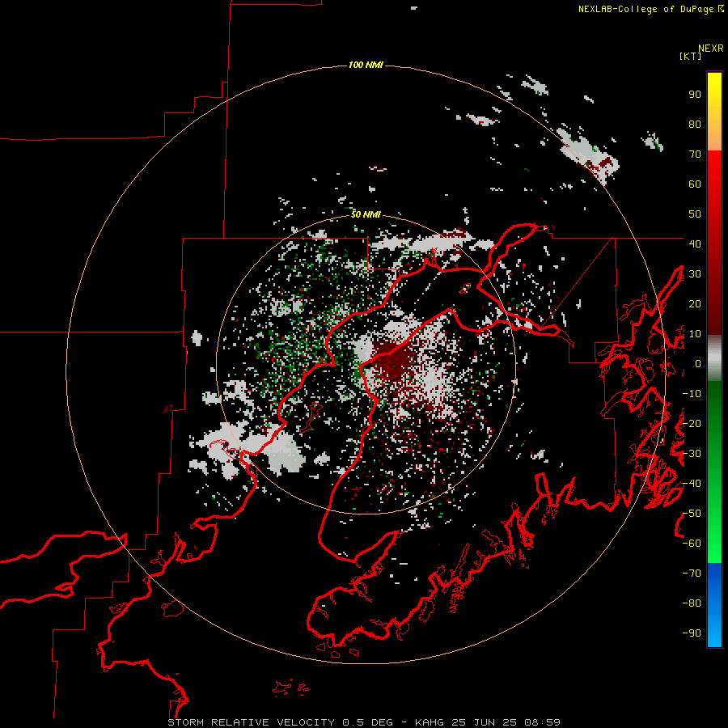Click the KT units label
Viewport: 728px width, 728px height.
click(x=691, y=56)
